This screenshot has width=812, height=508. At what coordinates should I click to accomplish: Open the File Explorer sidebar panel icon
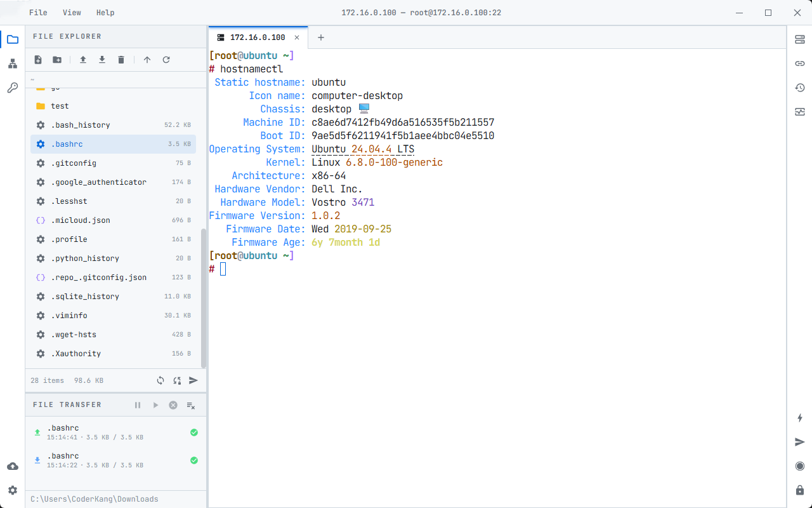(x=13, y=39)
